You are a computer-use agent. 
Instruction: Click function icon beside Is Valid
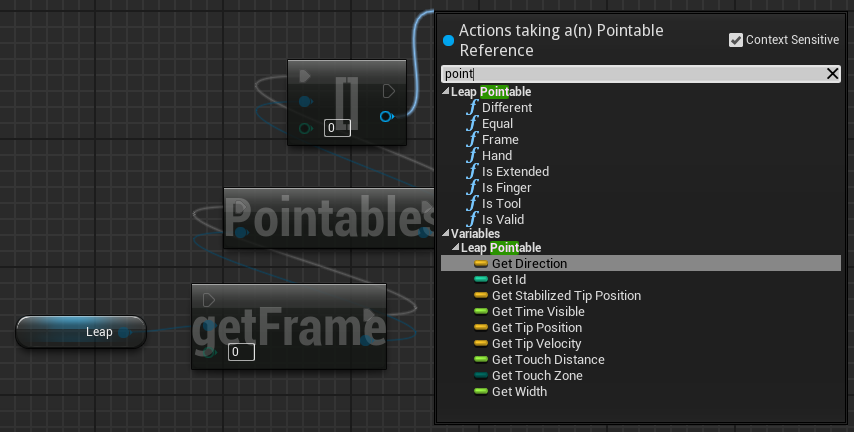coord(472,219)
